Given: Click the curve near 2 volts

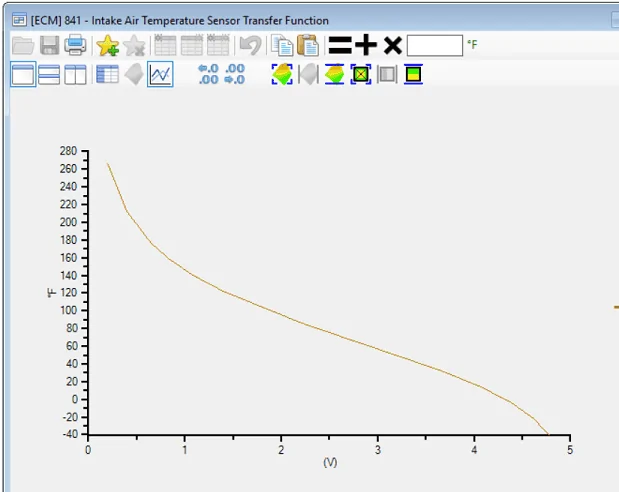Looking at the screenshot, I should [281, 315].
